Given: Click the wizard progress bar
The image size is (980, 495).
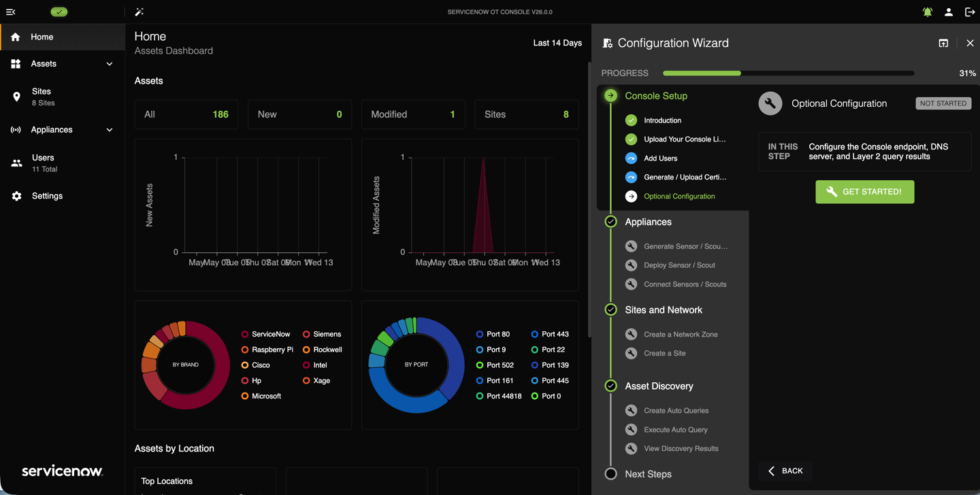Looking at the screenshot, I should tap(788, 73).
